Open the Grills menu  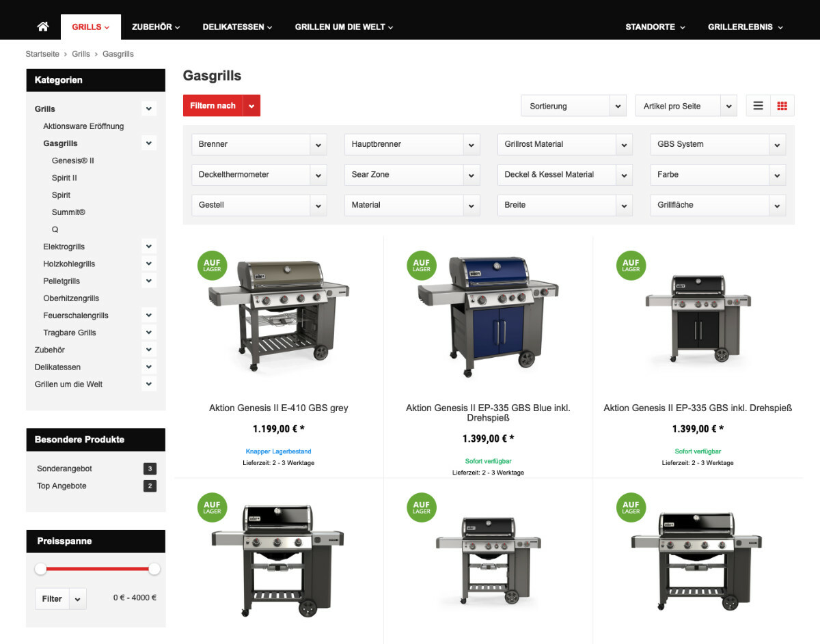point(91,27)
